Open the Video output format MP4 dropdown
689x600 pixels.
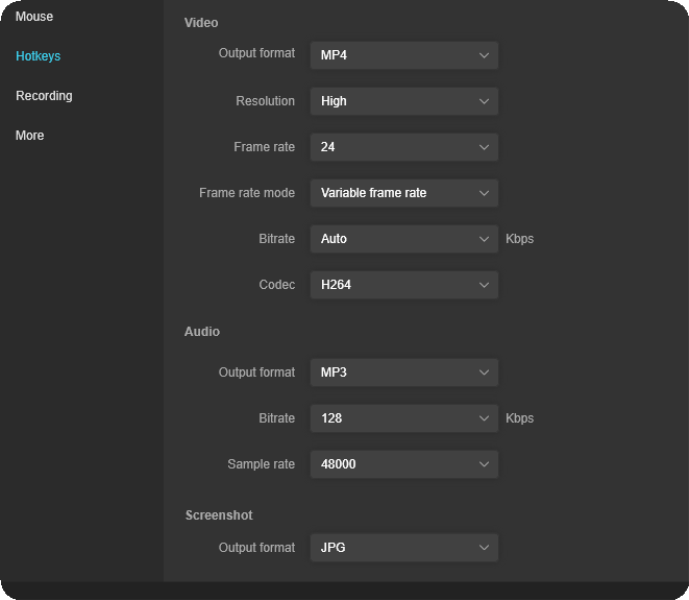(403, 55)
